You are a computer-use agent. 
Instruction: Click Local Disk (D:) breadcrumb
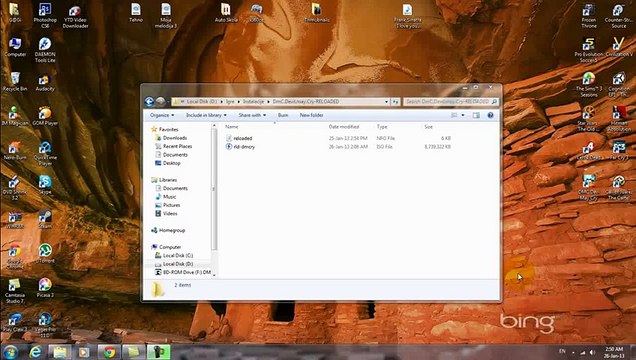[x=202, y=102]
